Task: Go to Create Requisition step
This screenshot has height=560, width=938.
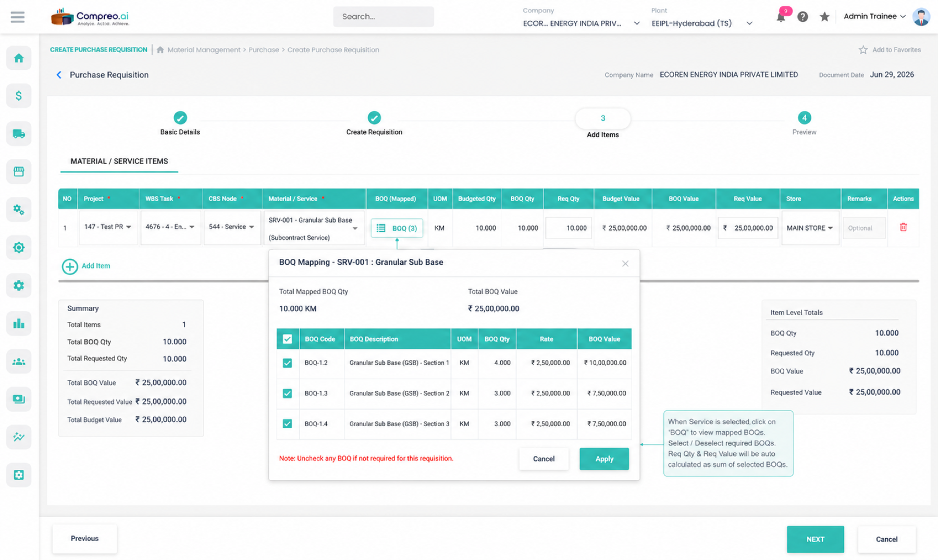Action: [374, 123]
